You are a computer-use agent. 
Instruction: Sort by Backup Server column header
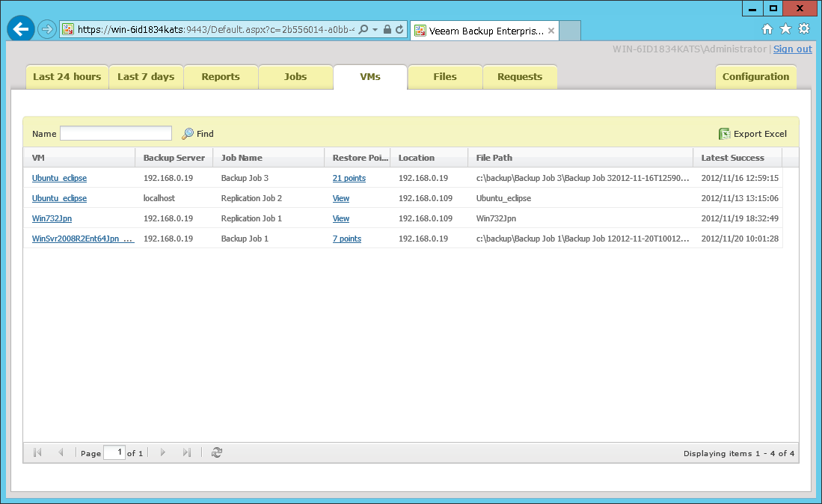click(174, 158)
